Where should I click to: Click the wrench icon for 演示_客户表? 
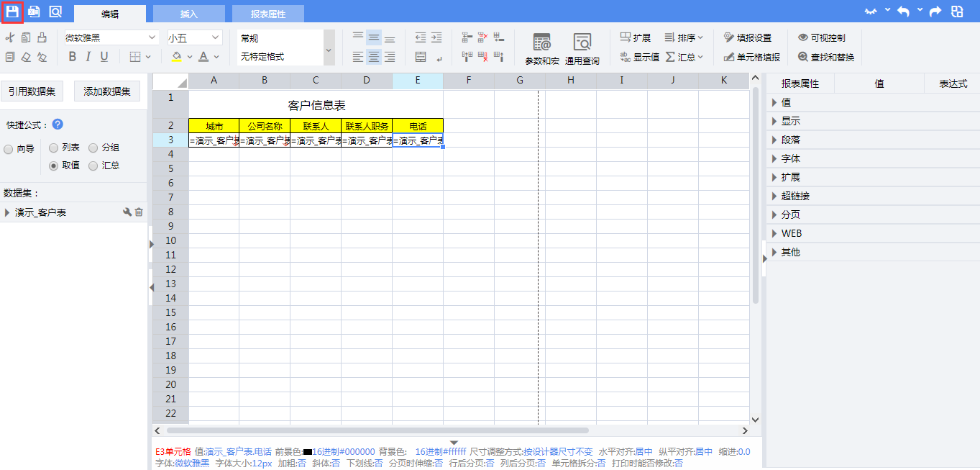pyautogui.click(x=127, y=212)
